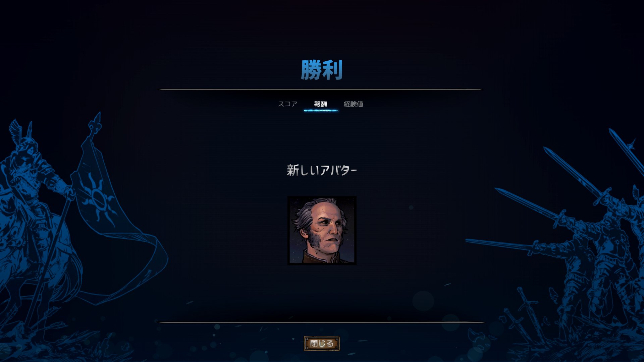Click the divider line above the 閉じる button
The image size is (644, 362).
tap(321, 322)
